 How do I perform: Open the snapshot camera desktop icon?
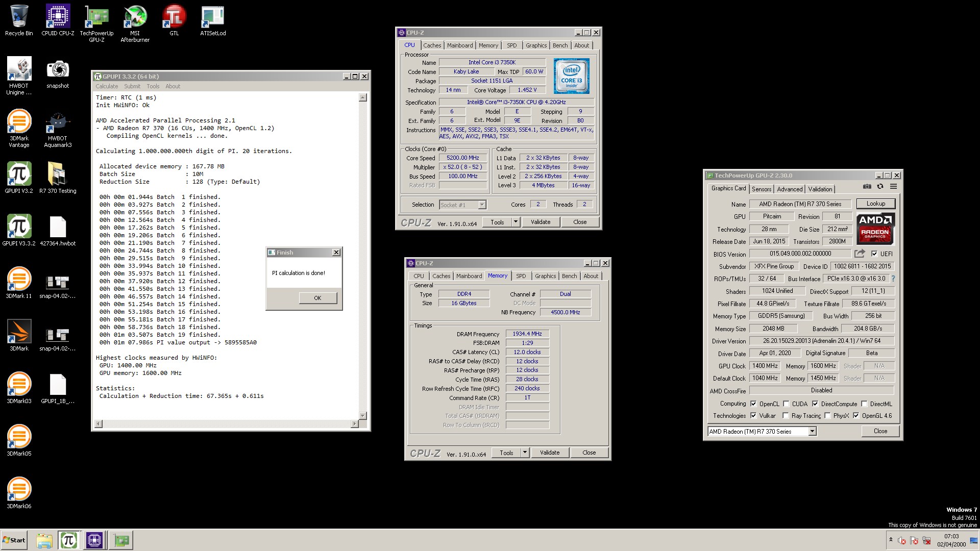pyautogui.click(x=58, y=73)
